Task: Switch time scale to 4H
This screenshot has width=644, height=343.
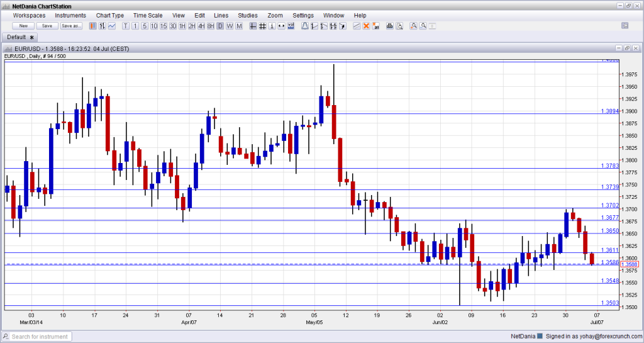Action: point(201,26)
